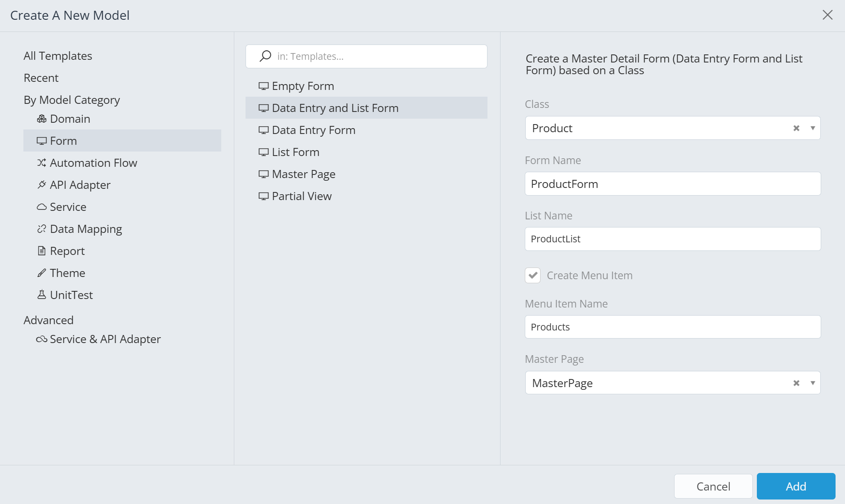845x504 pixels.
Task: Clear the selected Product class
Action: point(796,128)
